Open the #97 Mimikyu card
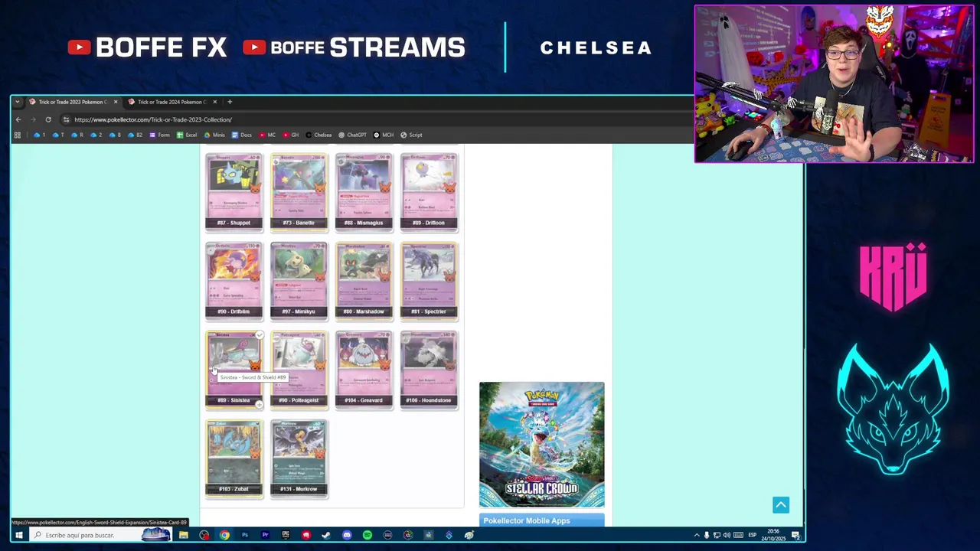980x551 pixels. tap(299, 280)
